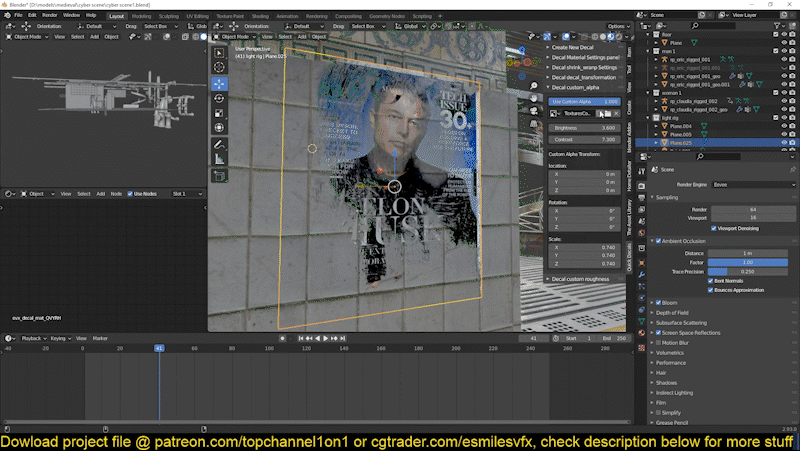Toggle Bent Normals checkbox
The image size is (800, 451).
pyautogui.click(x=710, y=281)
